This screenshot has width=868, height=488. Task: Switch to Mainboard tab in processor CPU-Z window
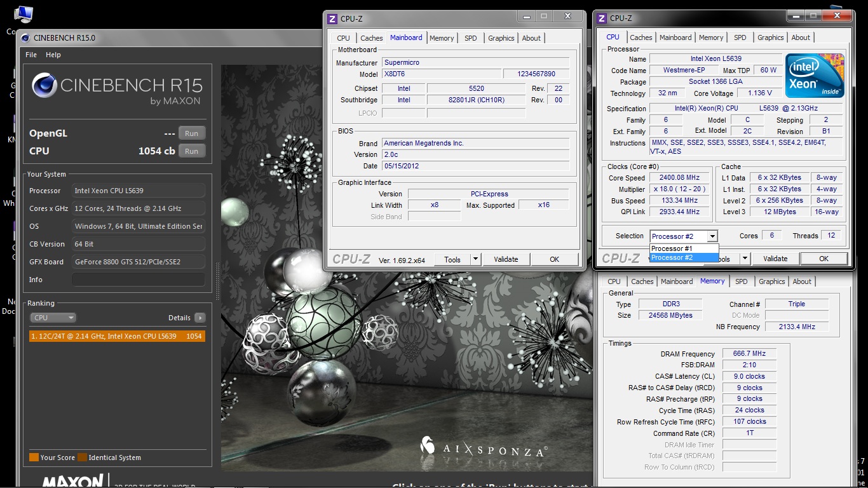pos(675,37)
